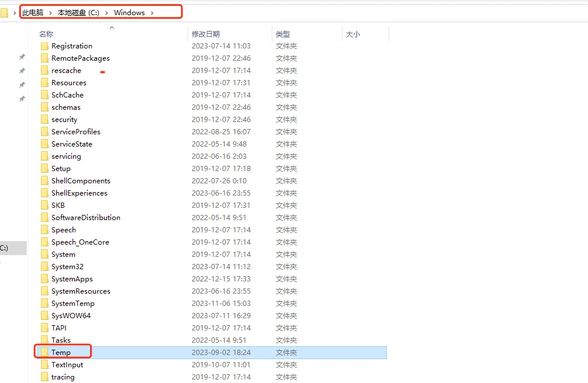Navigate to 本地磁盘 (C:) in the breadcrumb
Screen dimensions: 588x383
pyautogui.click(x=78, y=12)
